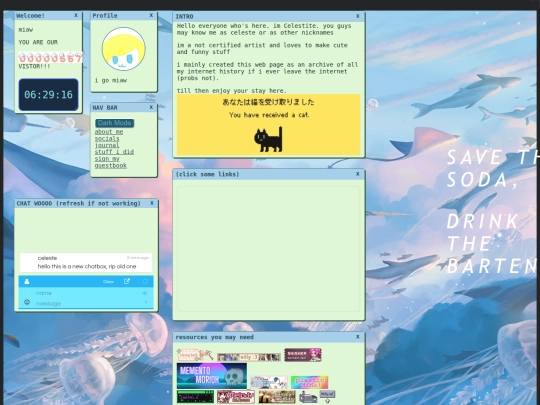
Task: Click the chatbox pop-out window icon
Action: pyautogui.click(x=127, y=281)
